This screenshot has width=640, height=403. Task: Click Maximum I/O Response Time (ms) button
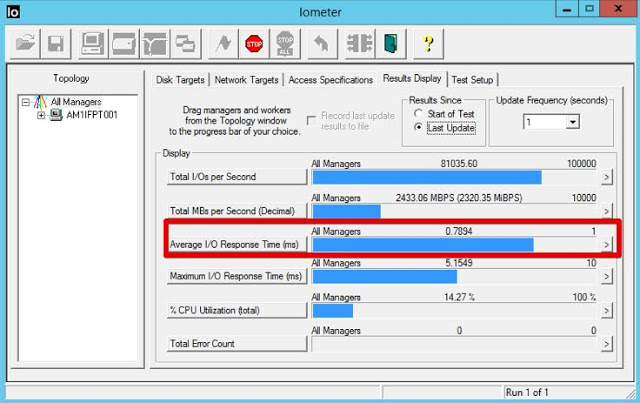237,276
